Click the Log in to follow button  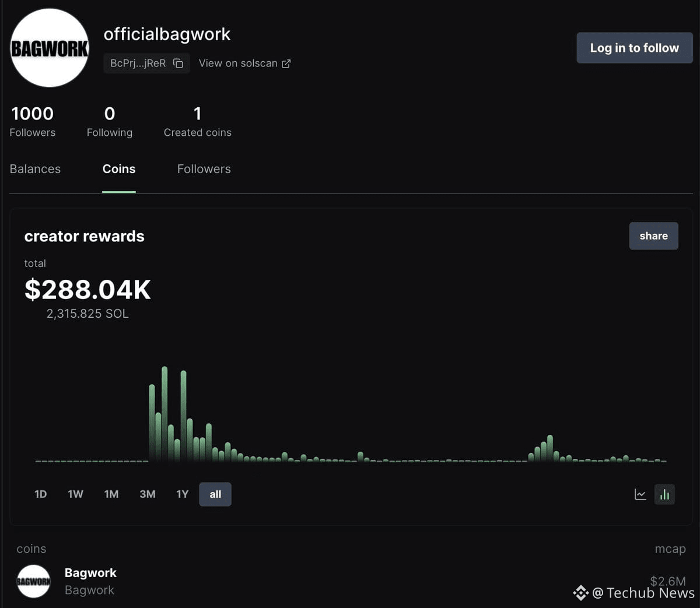[x=634, y=48]
